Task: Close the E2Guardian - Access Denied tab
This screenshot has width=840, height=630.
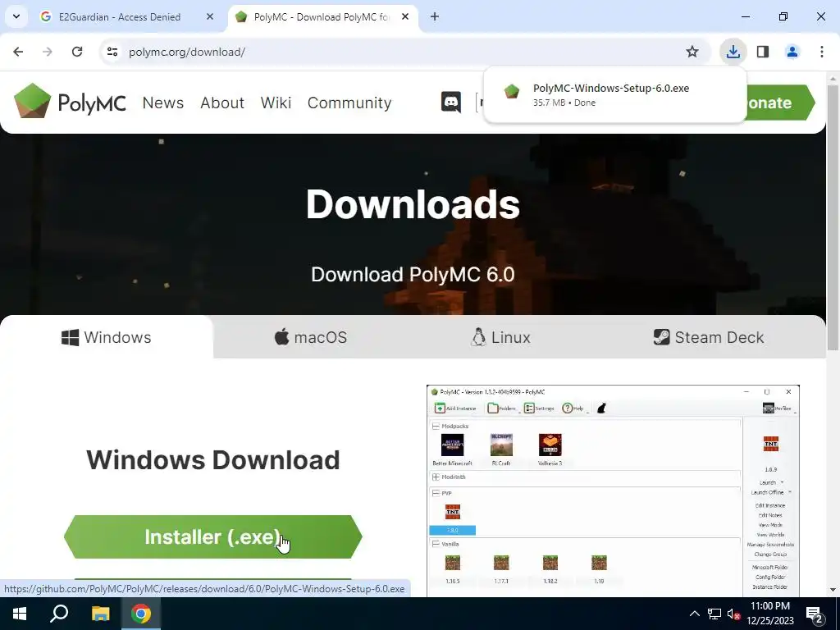Action: tap(209, 16)
